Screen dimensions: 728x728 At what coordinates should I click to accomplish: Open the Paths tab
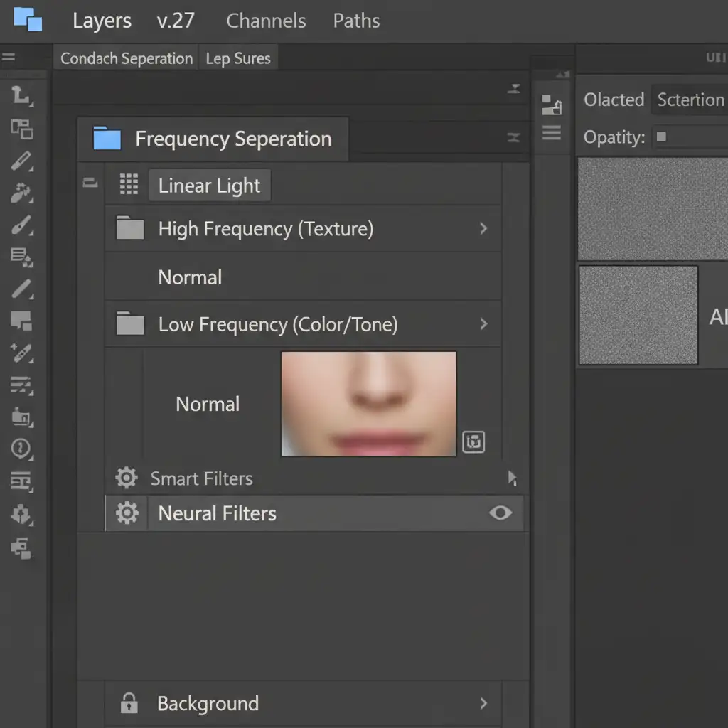click(x=356, y=21)
